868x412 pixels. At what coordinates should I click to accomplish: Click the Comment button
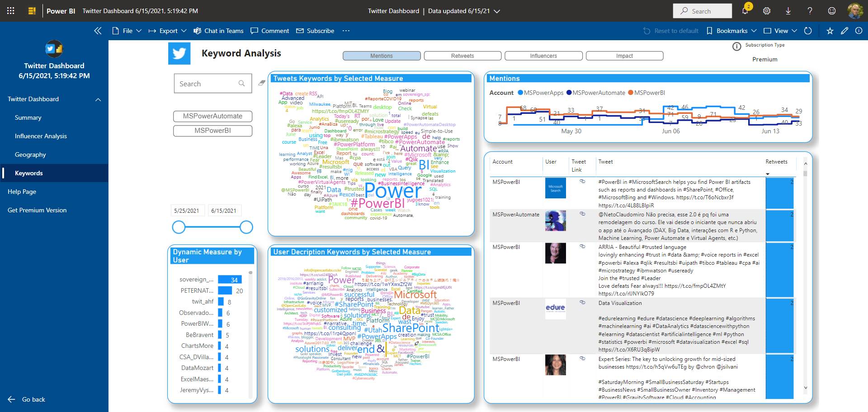[x=270, y=31]
